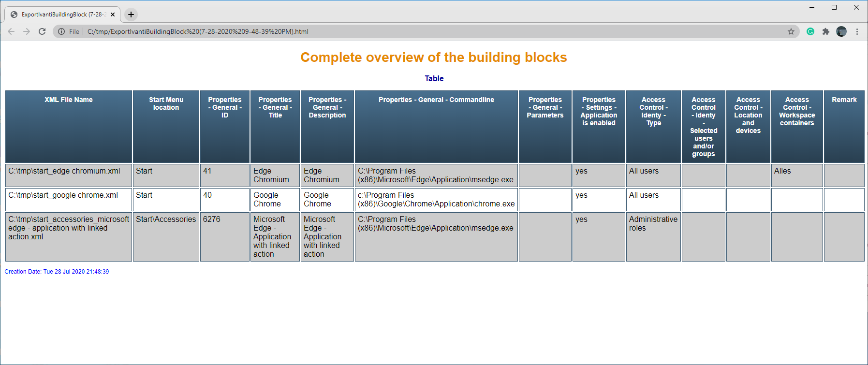
Task: Click the XML File Name column header
Action: 69,100
